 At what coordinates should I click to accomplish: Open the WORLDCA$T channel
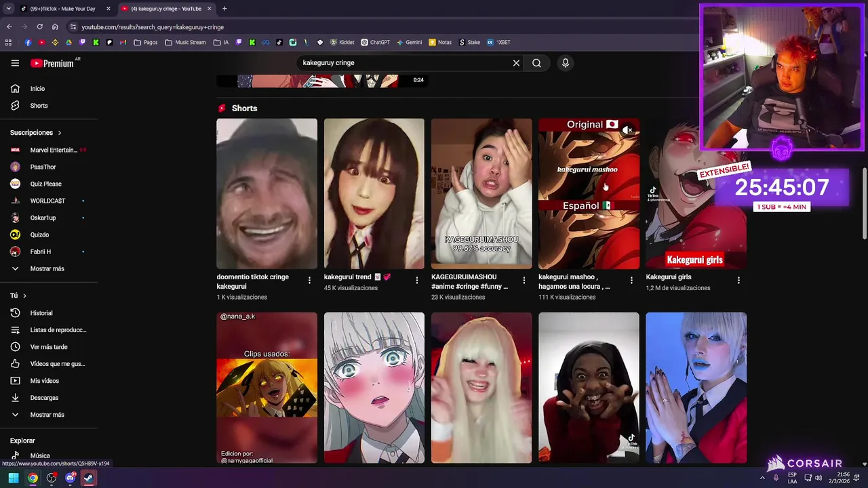47,201
